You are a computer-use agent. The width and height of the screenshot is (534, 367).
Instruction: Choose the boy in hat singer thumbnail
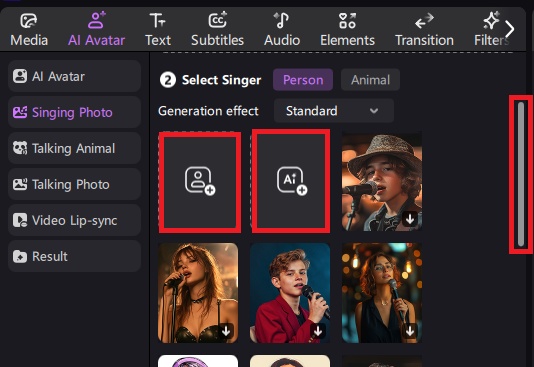(x=382, y=181)
